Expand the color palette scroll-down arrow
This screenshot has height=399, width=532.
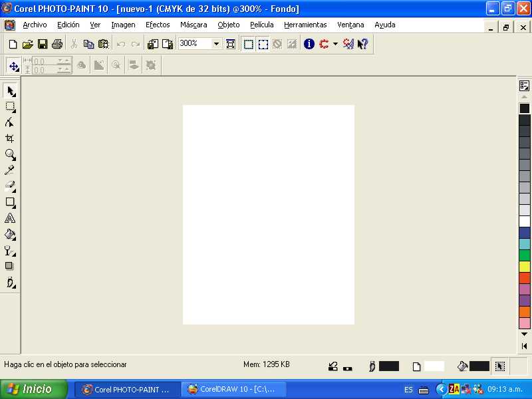(524, 334)
